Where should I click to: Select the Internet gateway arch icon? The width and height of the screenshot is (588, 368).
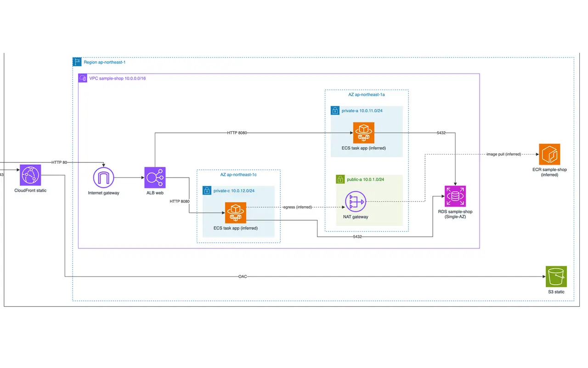tap(103, 178)
